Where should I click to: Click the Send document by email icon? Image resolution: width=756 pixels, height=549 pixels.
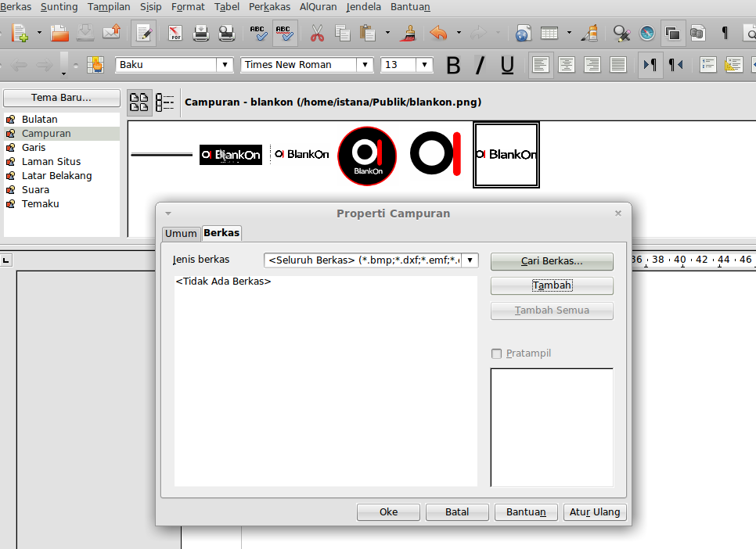[x=111, y=34]
